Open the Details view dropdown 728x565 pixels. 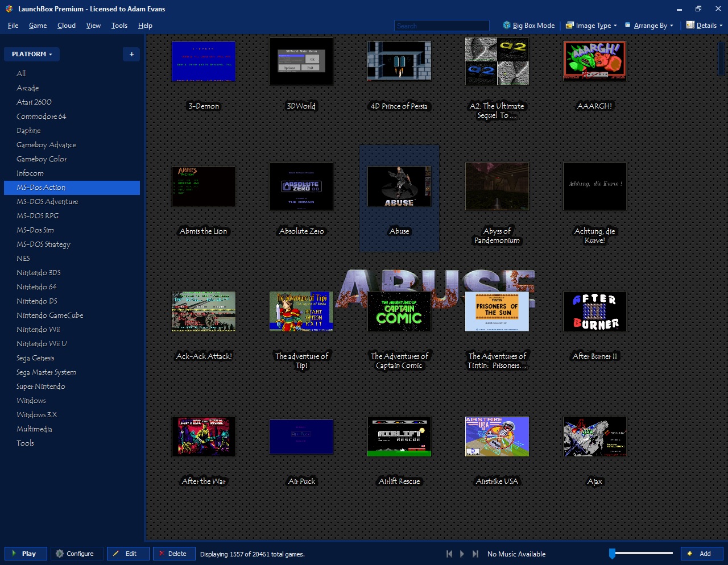[x=704, y=25]
